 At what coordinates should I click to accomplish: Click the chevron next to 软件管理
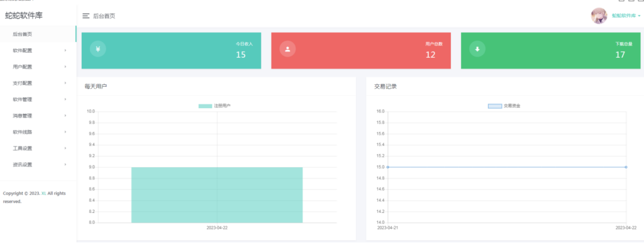click(65, 99)
